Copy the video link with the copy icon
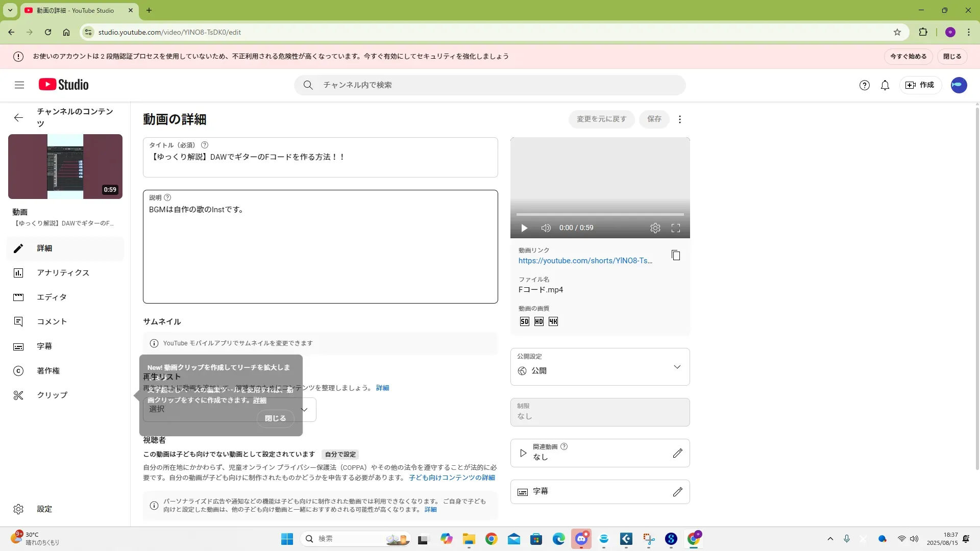 pyautogui.click(x=676, y=255)
